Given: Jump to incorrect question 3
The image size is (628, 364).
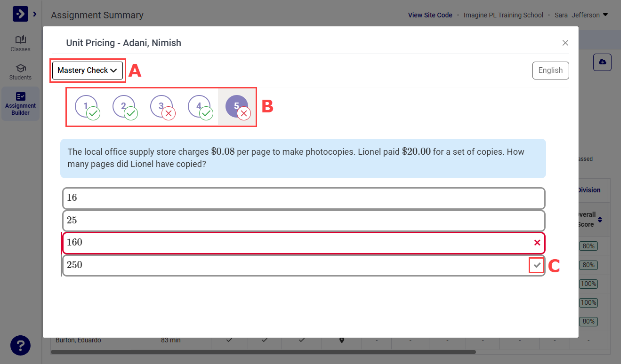Looking at the screenshot, I should click(x=161, y=106).
